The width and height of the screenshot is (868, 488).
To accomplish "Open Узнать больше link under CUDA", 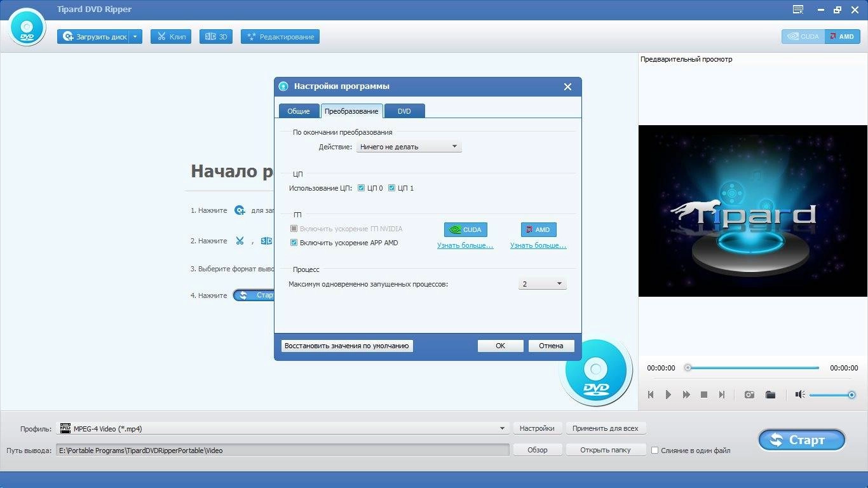I will pyautogui.click(x=465, y=245).
